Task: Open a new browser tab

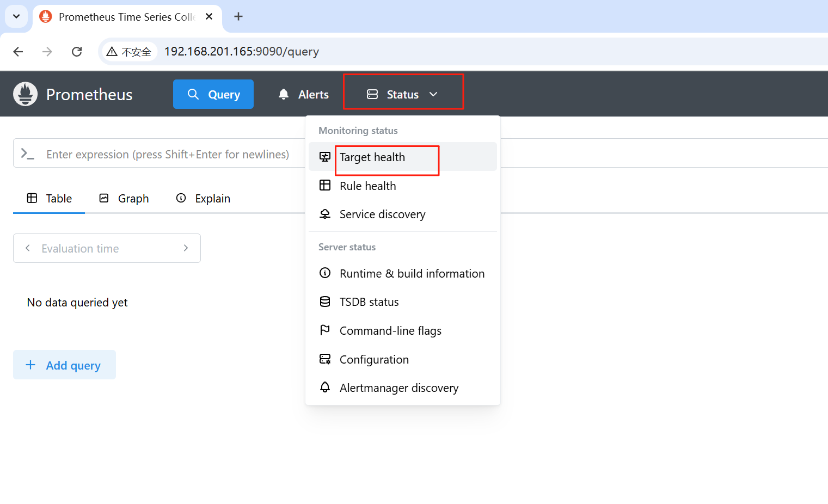Action: (238, 16)
